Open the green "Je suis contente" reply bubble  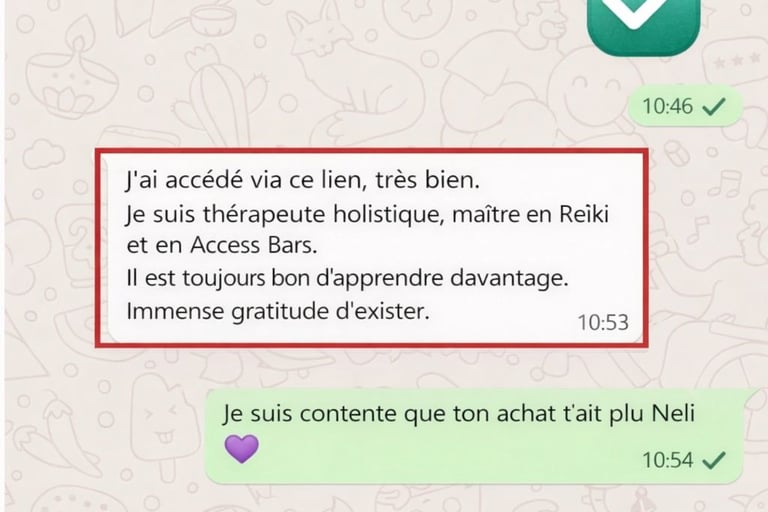[x=474, y=436]
